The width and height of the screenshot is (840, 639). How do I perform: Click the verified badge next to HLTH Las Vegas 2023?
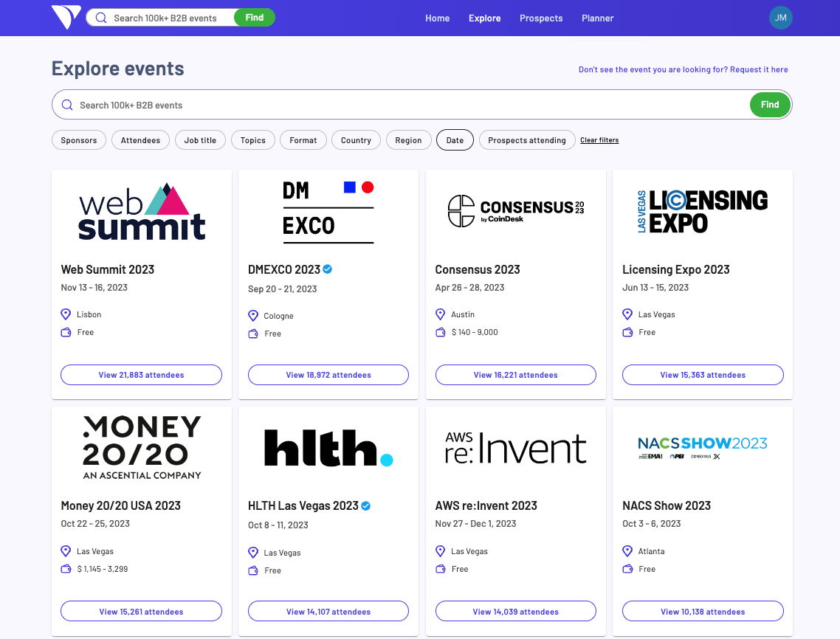coord(366,505)
